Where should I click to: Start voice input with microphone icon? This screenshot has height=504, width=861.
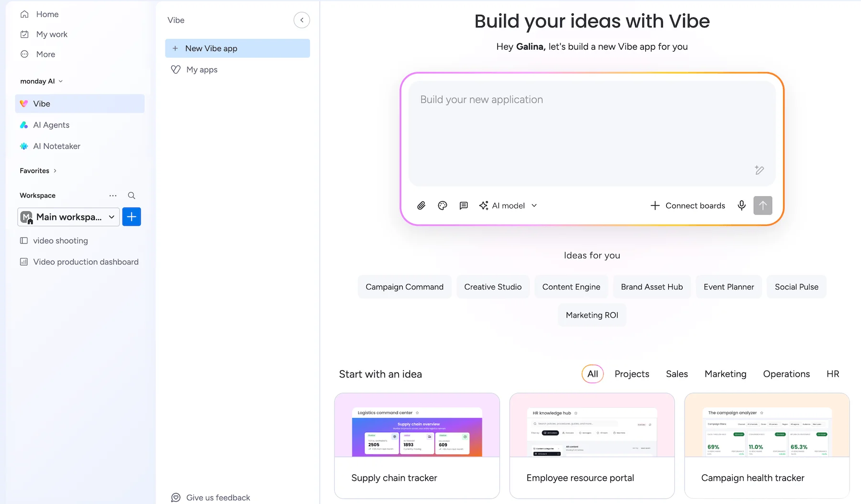click(741, 206)
